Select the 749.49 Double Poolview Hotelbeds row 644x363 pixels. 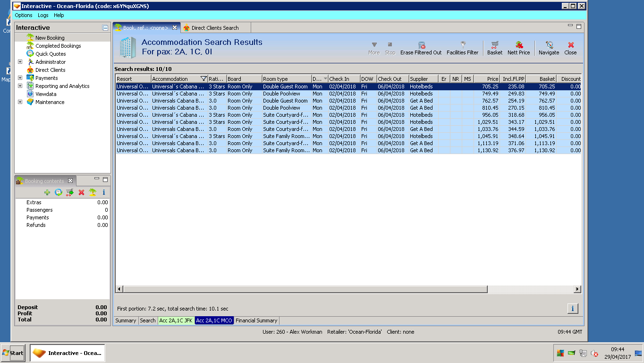[x=348, y=94]
